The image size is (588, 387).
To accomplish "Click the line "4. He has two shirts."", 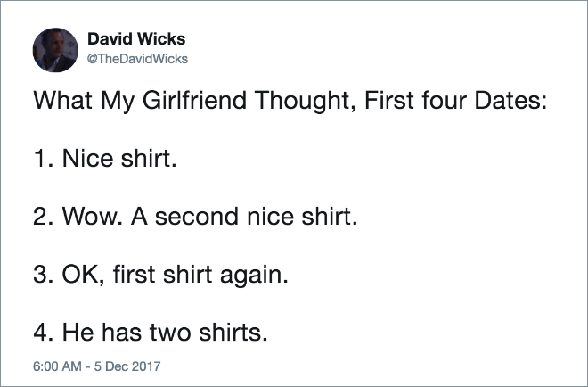I will pyautogui.click(x=151, y=333).
